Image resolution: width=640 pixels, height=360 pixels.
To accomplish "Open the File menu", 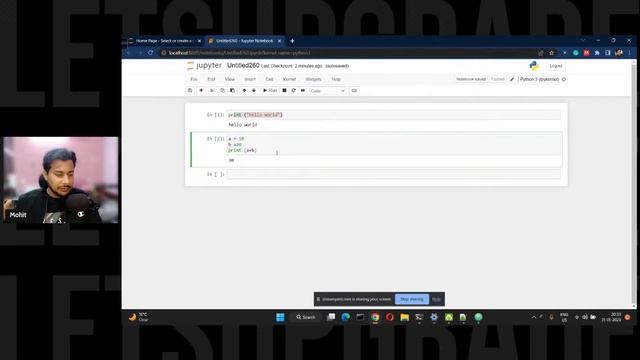I will click(x=194, y=79).
